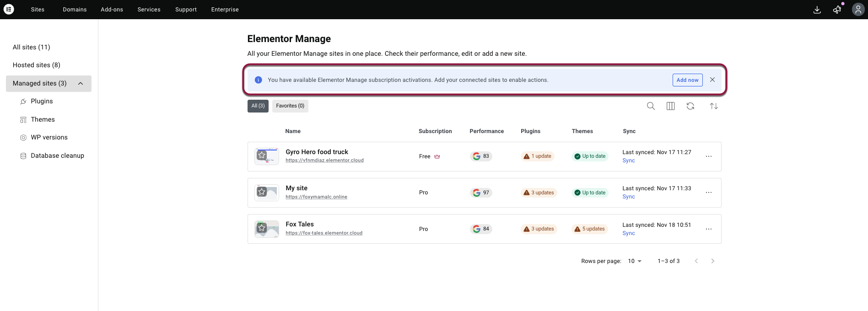Open the search icon above the sites table
The width and height of the screenshot is (868, 311).
651,106
